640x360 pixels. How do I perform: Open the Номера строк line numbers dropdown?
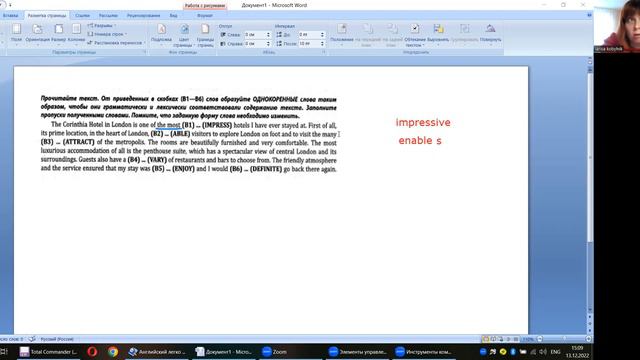[107, 34]
